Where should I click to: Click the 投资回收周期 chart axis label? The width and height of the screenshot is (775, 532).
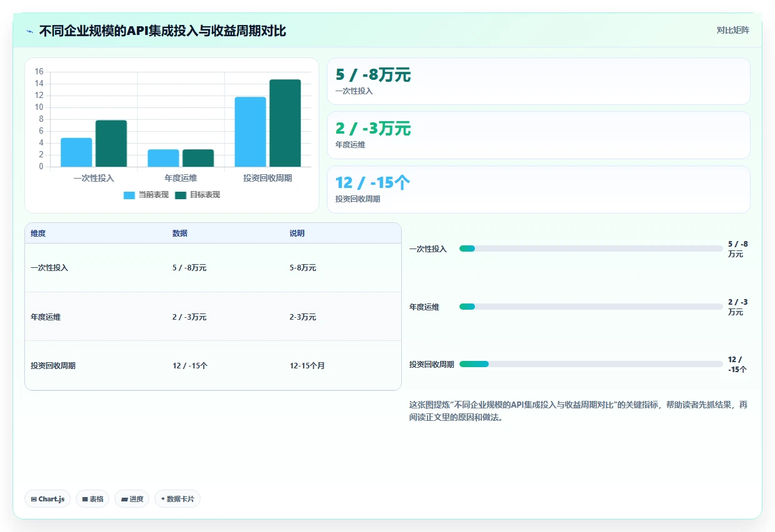tap(267, 178)
